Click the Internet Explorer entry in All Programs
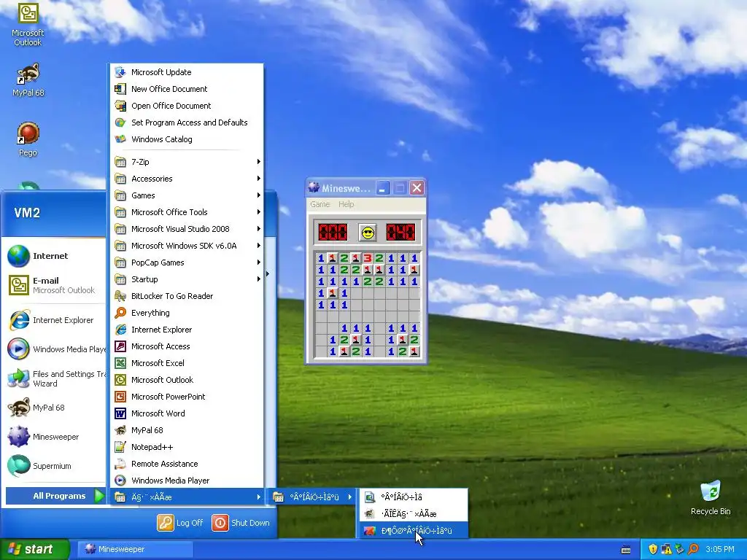747x560 pixels. click(x=187, y=330)
